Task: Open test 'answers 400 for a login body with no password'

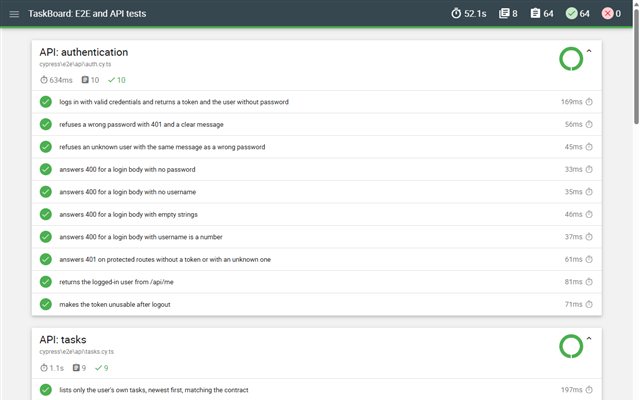Action: [317, 169]
